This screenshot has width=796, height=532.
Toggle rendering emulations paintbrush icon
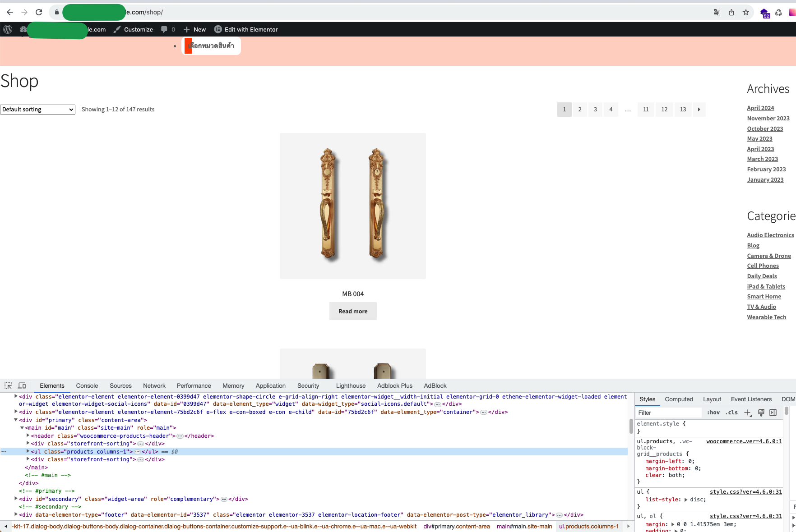pos(761,413)
